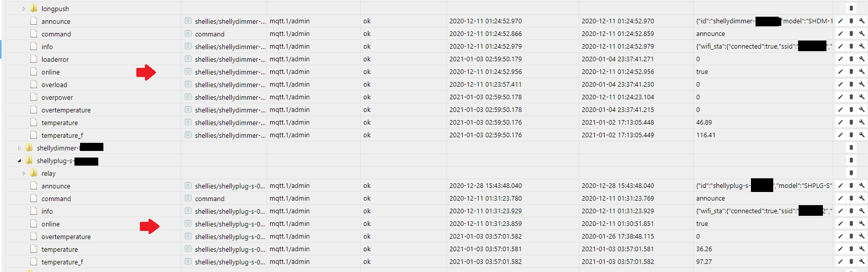This screenshot has width=868, height=272.
Task: Edit the row with value 36.26
Action: coord(840,249)
